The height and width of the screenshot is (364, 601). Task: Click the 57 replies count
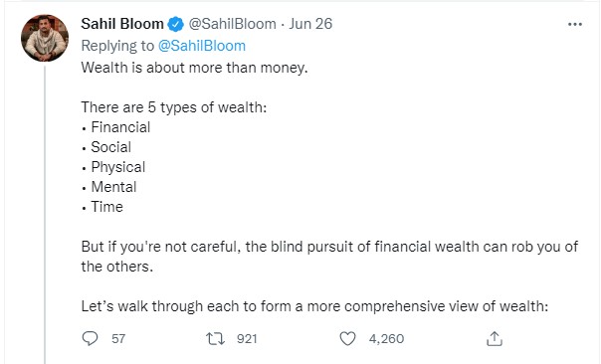[118, 339]
